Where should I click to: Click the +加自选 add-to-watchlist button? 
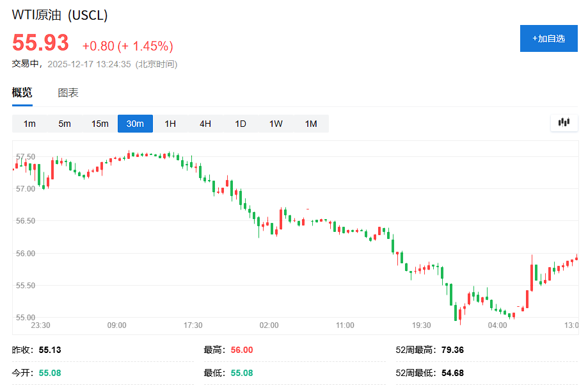coord(548,38)
